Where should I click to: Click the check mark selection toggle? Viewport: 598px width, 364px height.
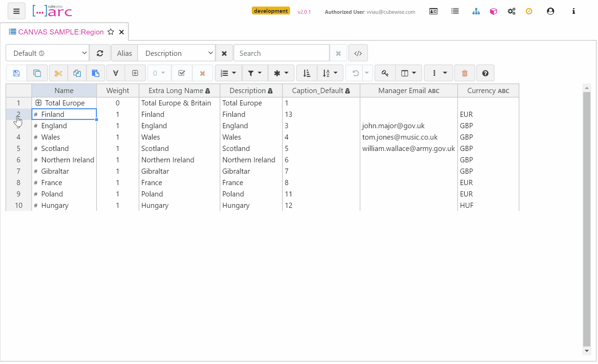pos(182,73)
